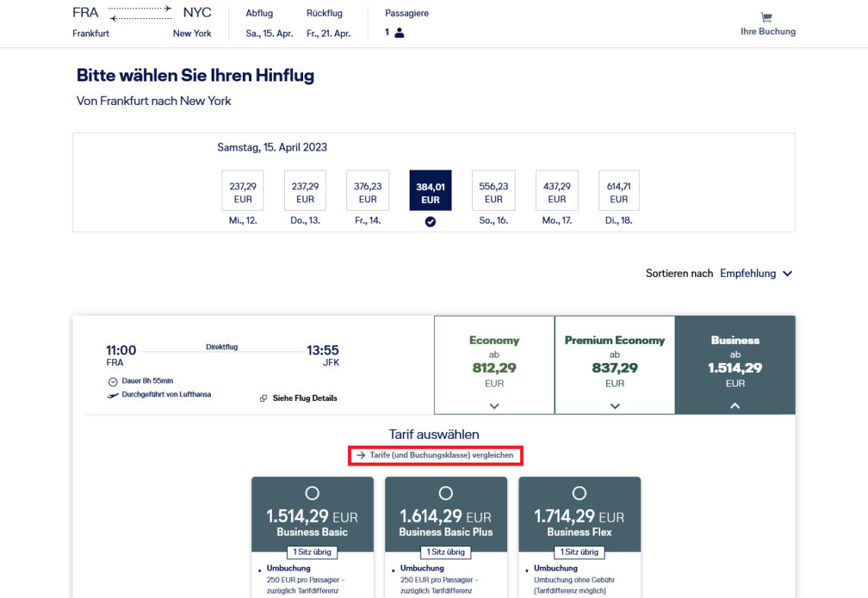Viewport: 868px width, 598px height.
Task: Click the checkmark icon under the selected date
Action: pyautogui.click(x=430, y=221)
